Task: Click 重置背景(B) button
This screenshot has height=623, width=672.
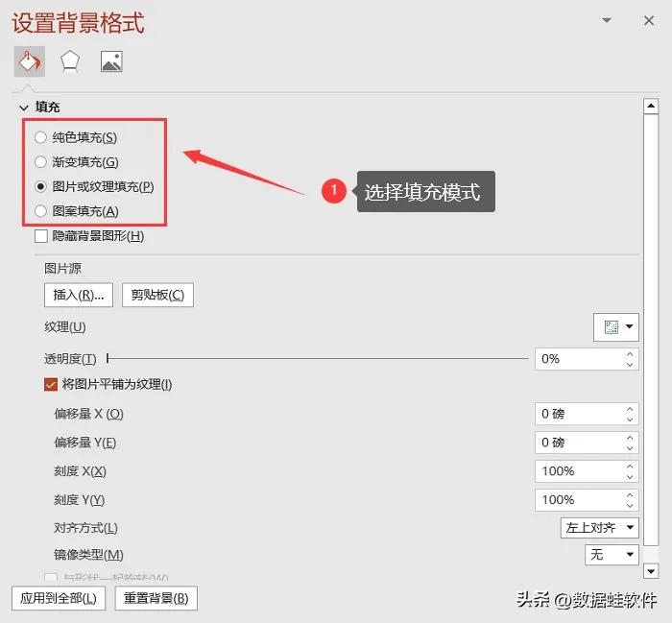Action: pos(156,598)
